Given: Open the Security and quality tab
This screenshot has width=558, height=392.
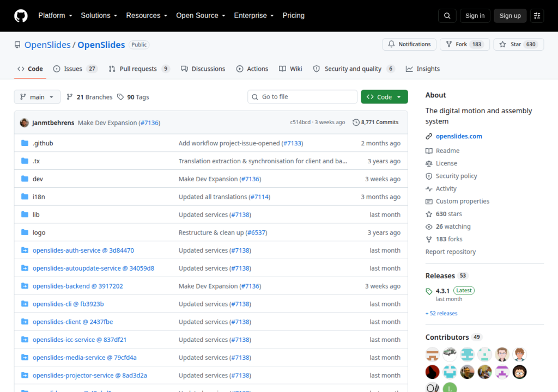Looking at the screenshot, I should 353,69.
